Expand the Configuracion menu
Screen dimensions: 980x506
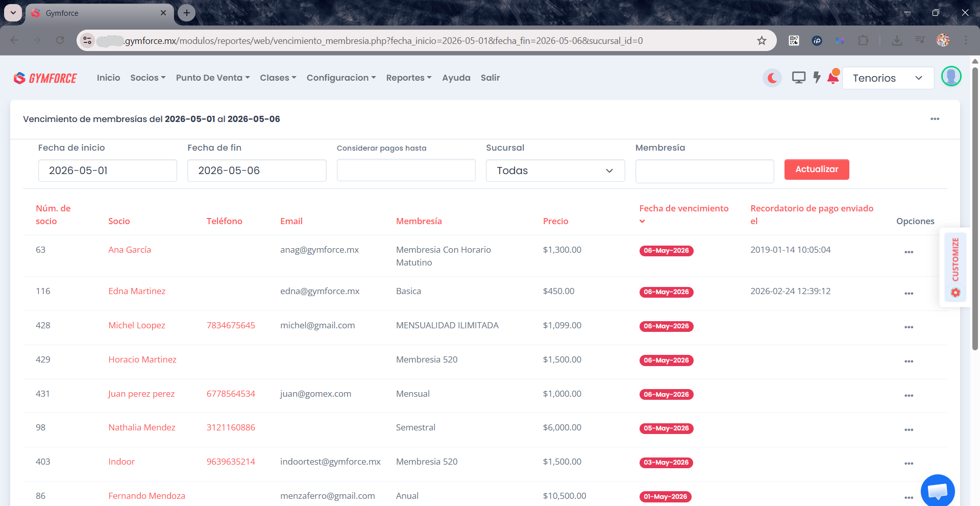(341, 78)
